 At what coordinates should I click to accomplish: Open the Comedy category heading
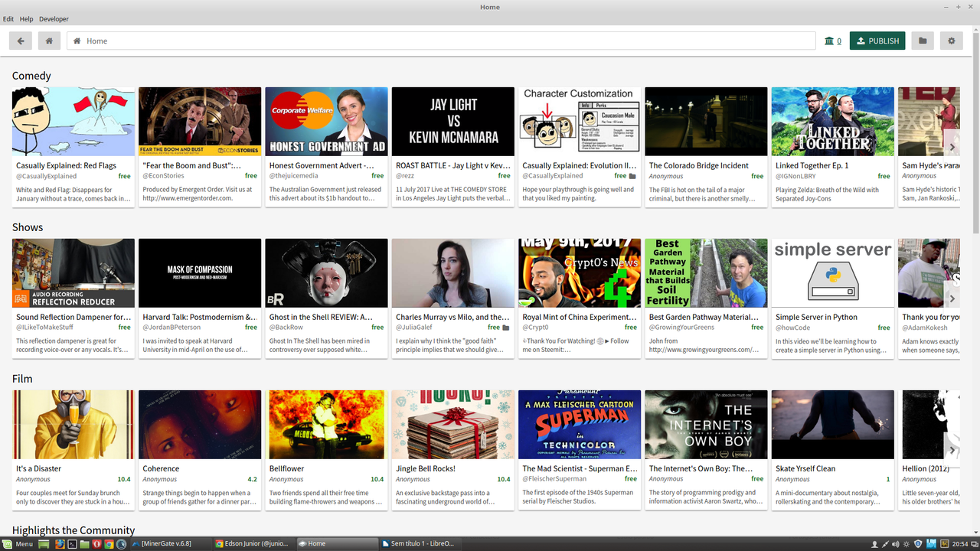(31, 76)
